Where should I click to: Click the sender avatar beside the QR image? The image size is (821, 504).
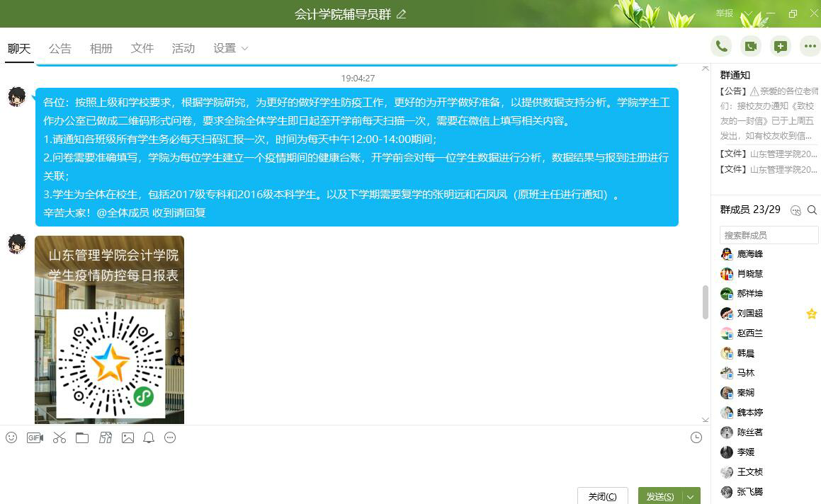(x=17, y=244)
